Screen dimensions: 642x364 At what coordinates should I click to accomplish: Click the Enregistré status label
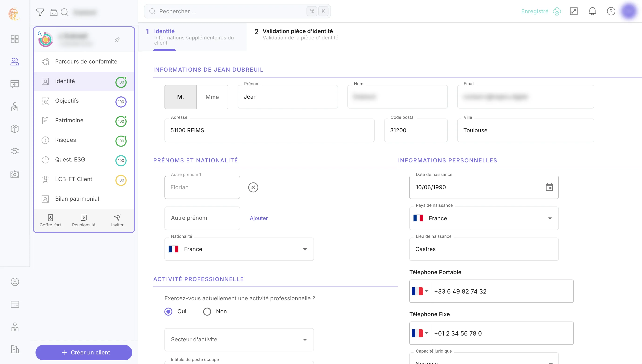[x=535, y=11]
